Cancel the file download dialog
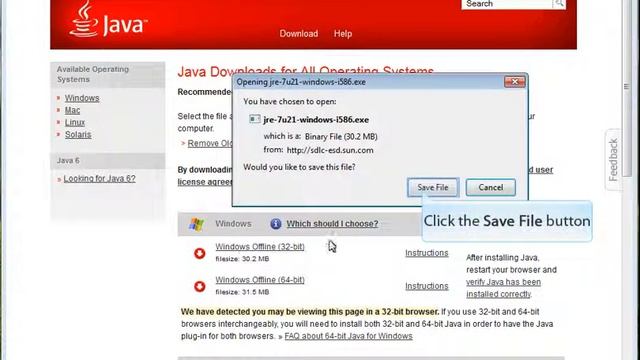The width and height of the screenshot is (640, 360). tap(491, 187)
